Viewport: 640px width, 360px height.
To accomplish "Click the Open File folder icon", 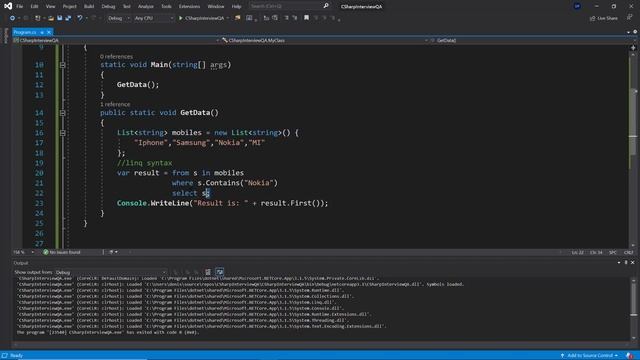I will pos(51,18).
